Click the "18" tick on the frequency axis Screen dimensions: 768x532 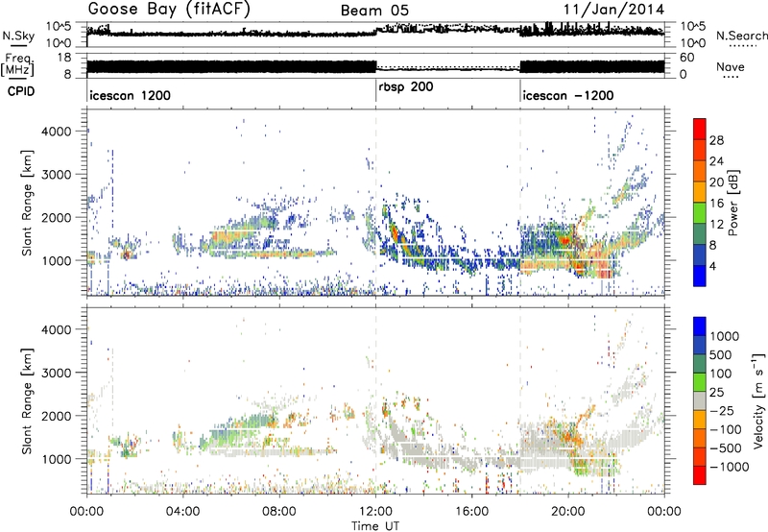[64, 58]
